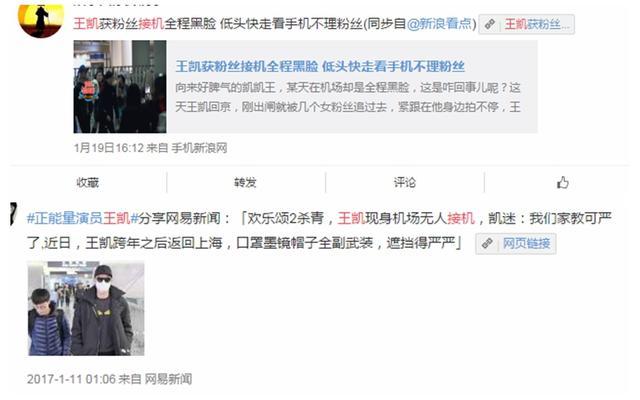This screenshot has height=400, width=640.
Task: Click the red 王凯 keyword in the first post
Action: pos(86,24)
